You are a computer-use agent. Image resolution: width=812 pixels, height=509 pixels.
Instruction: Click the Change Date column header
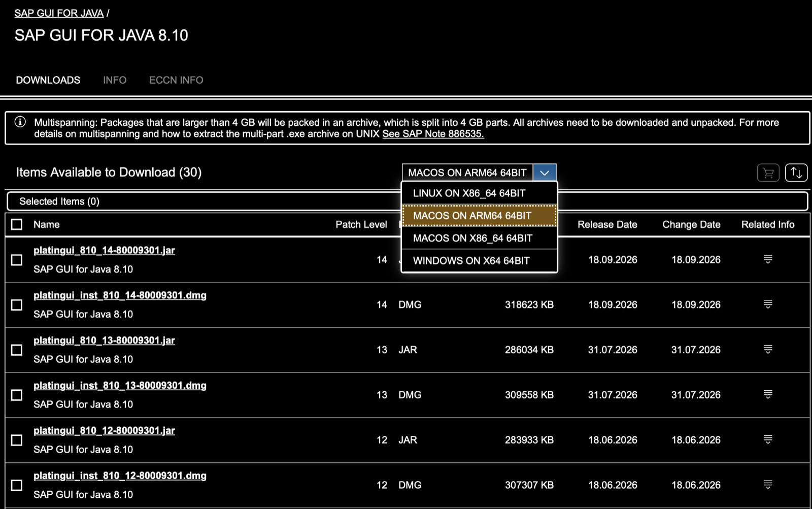click(x=691, y=224)
